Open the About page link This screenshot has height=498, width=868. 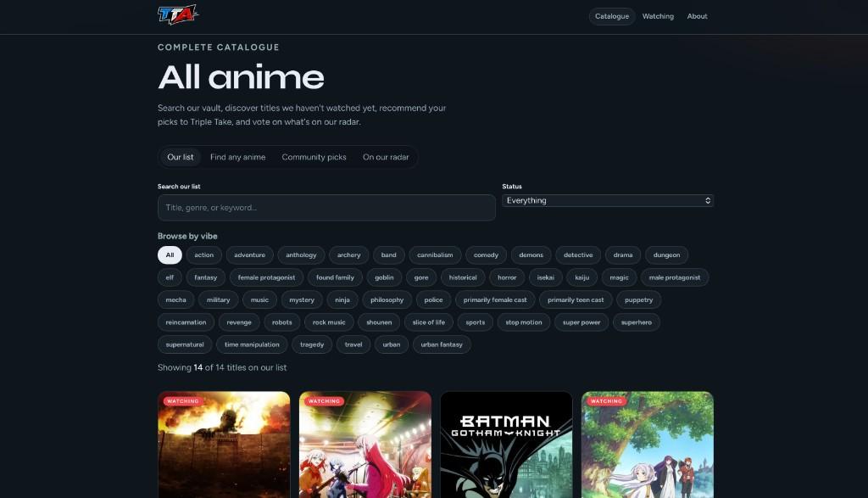click(697, 17)
